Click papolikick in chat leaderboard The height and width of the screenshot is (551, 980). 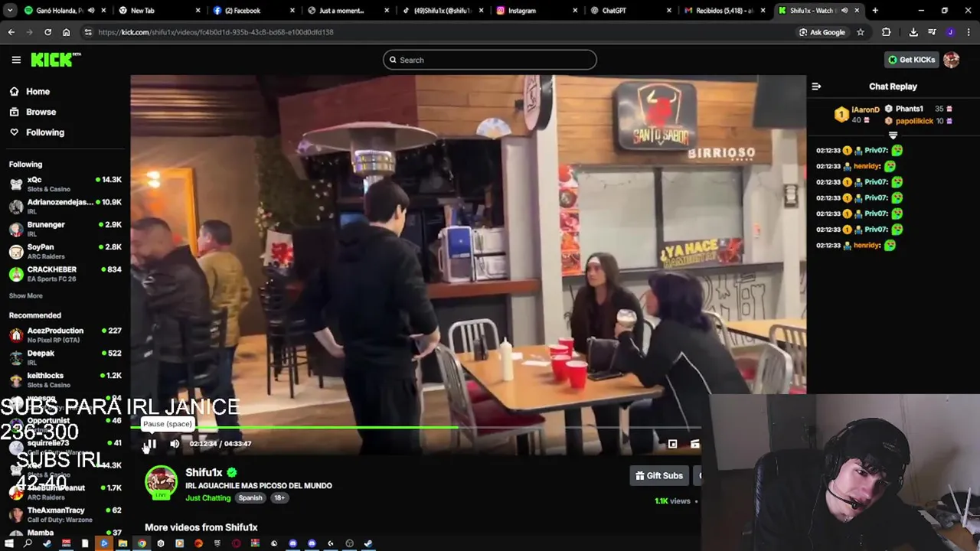(914, 121)
